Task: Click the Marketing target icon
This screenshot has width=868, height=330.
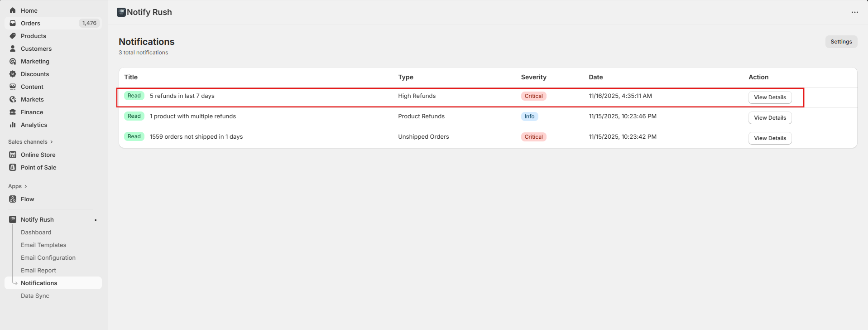Action: (13, 61)
